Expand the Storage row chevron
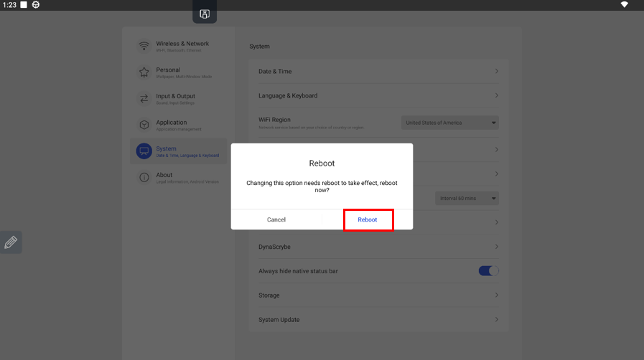The width and height of the screenshot is (644, 360). [x=496, y=295]
